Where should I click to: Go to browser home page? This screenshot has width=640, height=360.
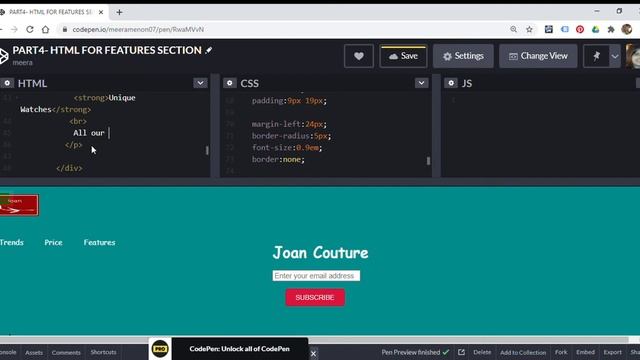[x=45, y=29]
